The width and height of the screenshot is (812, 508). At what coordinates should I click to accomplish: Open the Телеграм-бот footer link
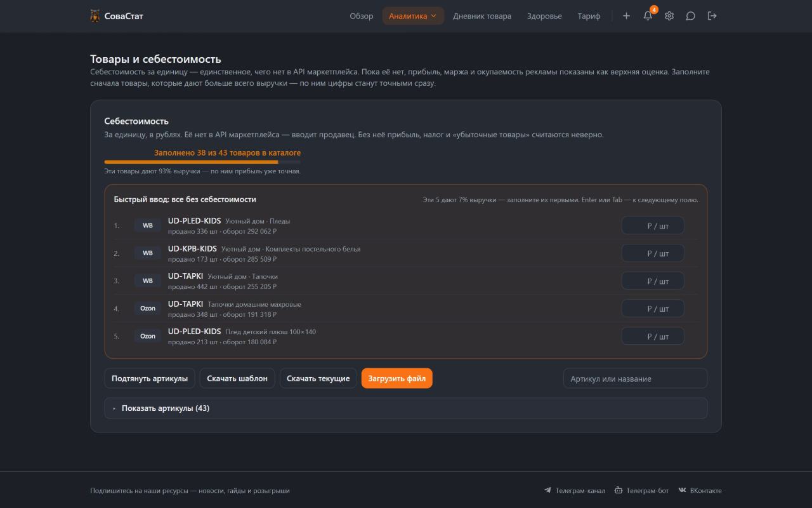641,490
